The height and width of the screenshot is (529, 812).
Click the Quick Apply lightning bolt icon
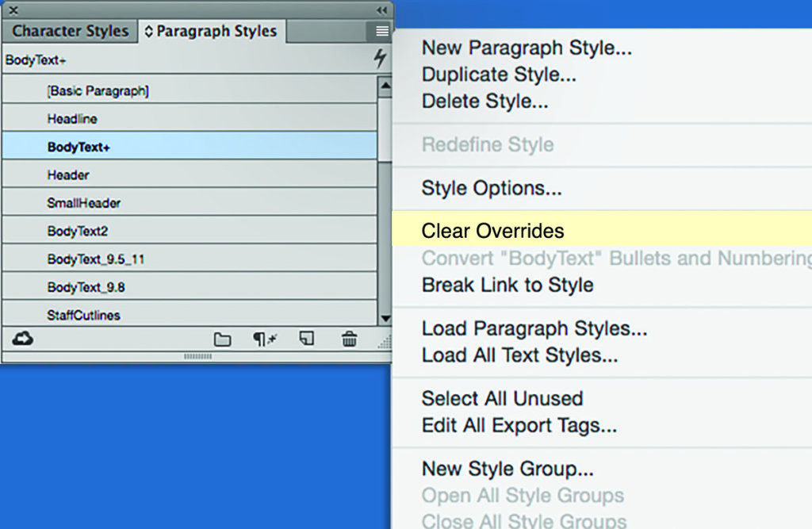[x=380, y=58]
